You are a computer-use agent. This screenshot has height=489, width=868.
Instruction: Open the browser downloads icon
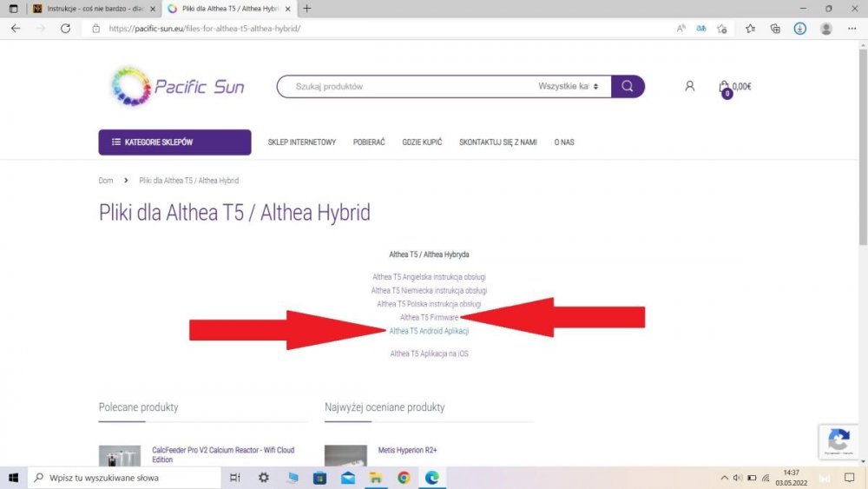(x=800, y=29)
